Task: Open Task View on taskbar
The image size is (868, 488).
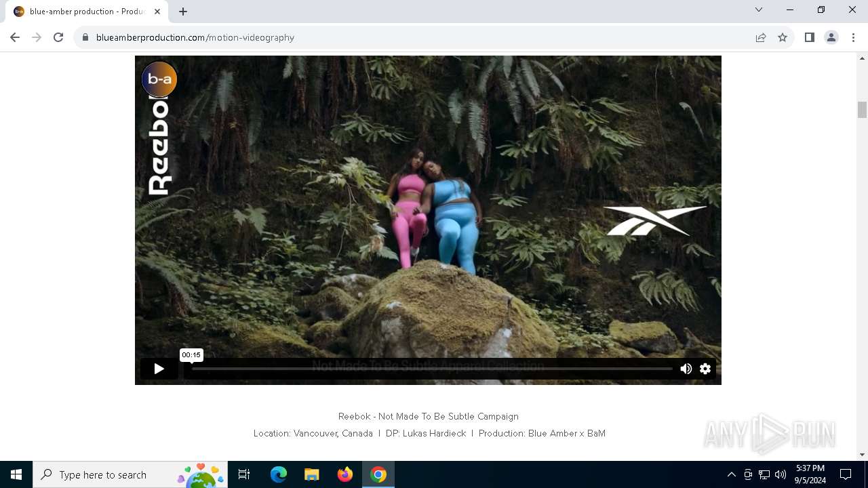Action: (x=244, y=474)
